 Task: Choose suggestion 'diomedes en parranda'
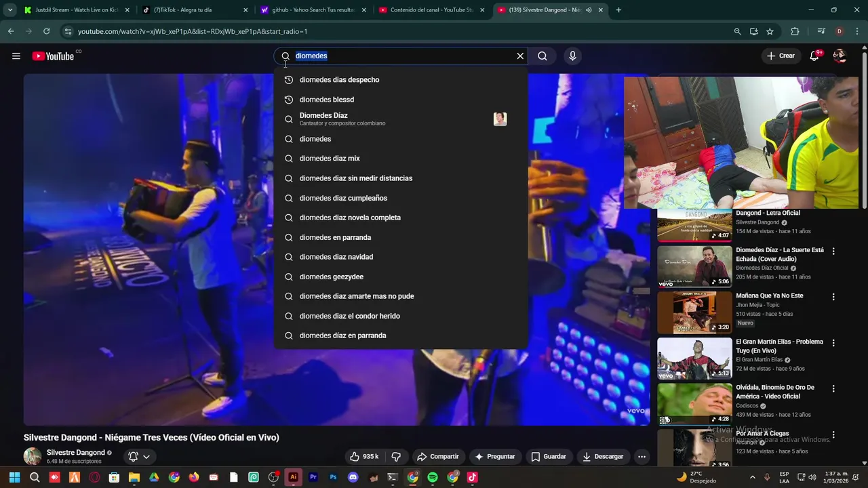coord(401,237)
